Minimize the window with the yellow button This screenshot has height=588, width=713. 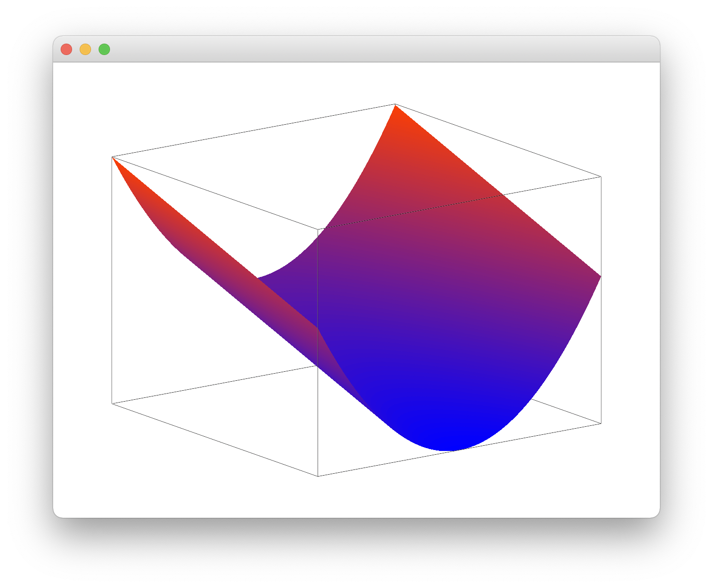click(x=85, y=49)
